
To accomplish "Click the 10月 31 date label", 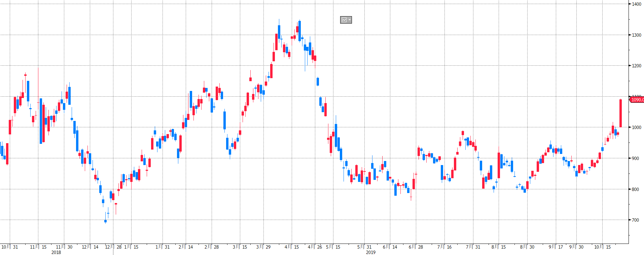I will (x=10, y=247).
